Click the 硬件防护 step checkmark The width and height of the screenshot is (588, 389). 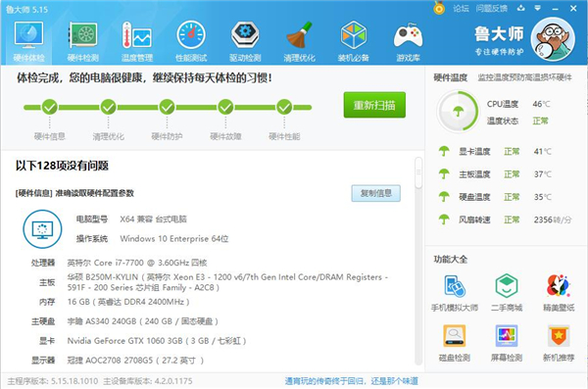point(167,107)
